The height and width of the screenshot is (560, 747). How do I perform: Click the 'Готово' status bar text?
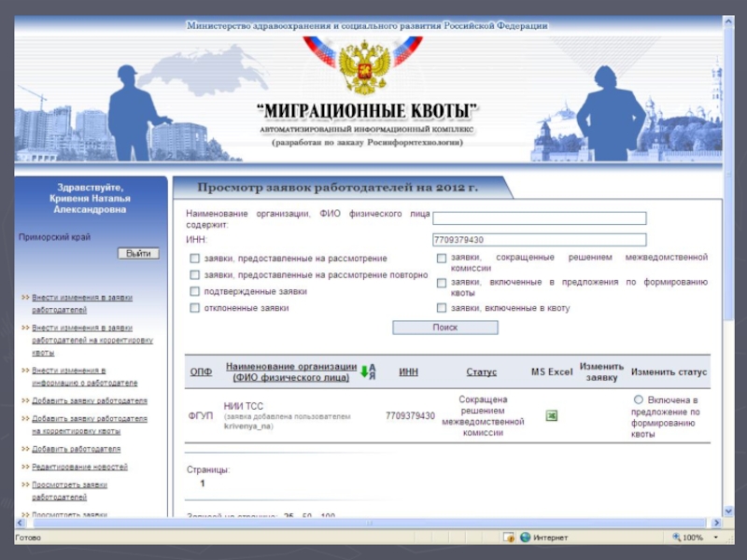click(x=28, y=539)
